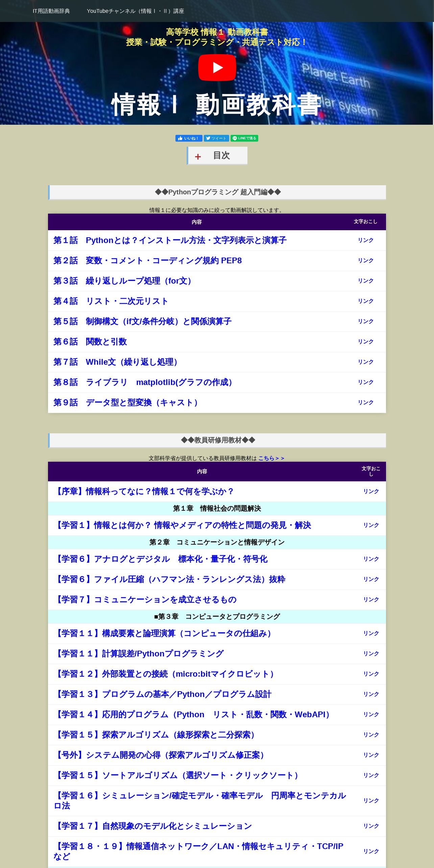Click リンク in the 第5話 row
The height and width of the screenshot is (868, 434).
pos(366,321)
